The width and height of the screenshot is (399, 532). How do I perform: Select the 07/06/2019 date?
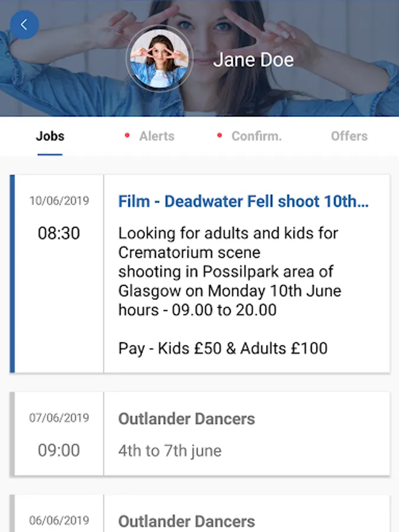pos(59,418)
